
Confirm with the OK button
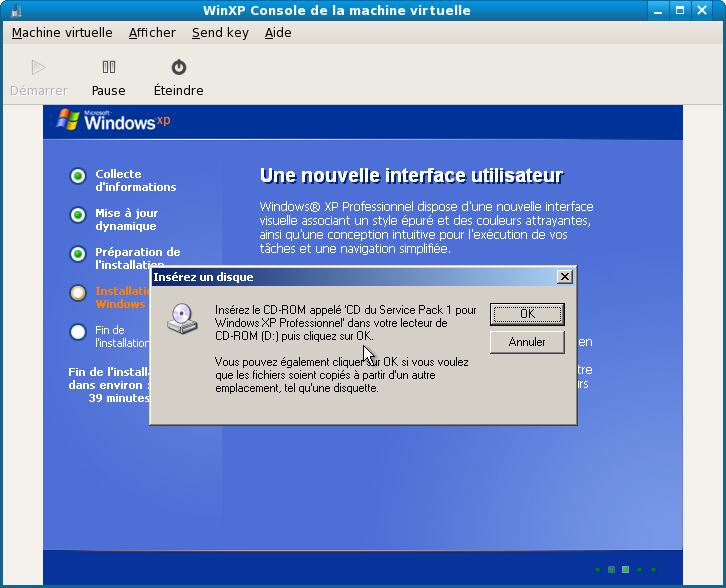pyautogui.click(x=527, y=314)
